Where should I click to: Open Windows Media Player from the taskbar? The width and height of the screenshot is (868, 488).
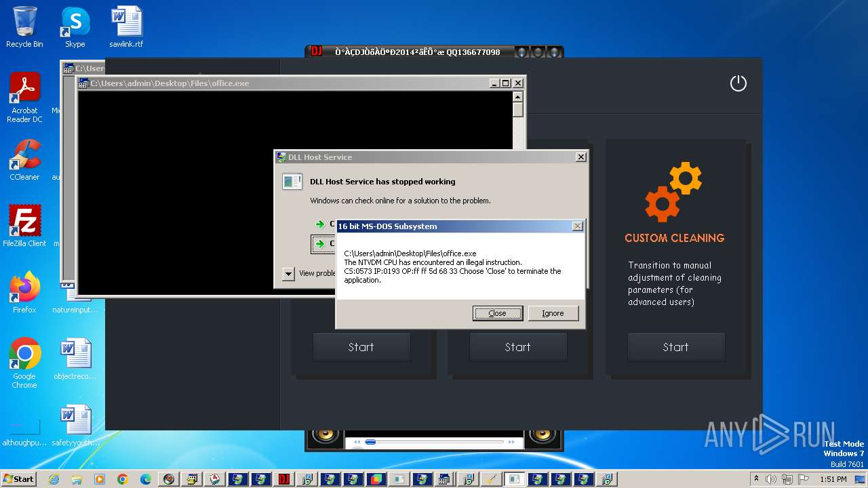[x=100, y=479]
